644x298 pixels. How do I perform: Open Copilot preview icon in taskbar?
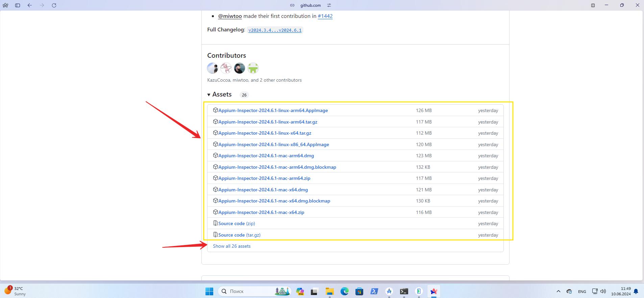pyautogui.click(x=300, y=291)
